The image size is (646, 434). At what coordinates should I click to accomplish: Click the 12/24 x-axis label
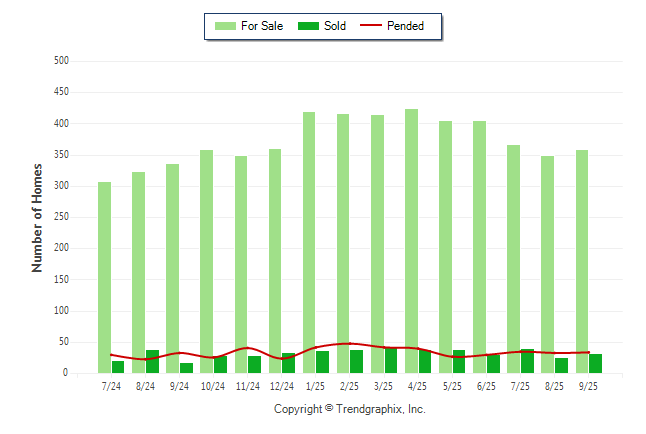click(x=281, y=386)
